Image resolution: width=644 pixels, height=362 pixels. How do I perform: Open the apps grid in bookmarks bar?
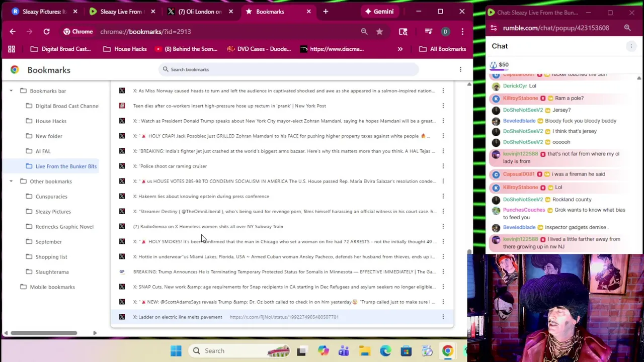pyautogui.click(x=12, y=49)
